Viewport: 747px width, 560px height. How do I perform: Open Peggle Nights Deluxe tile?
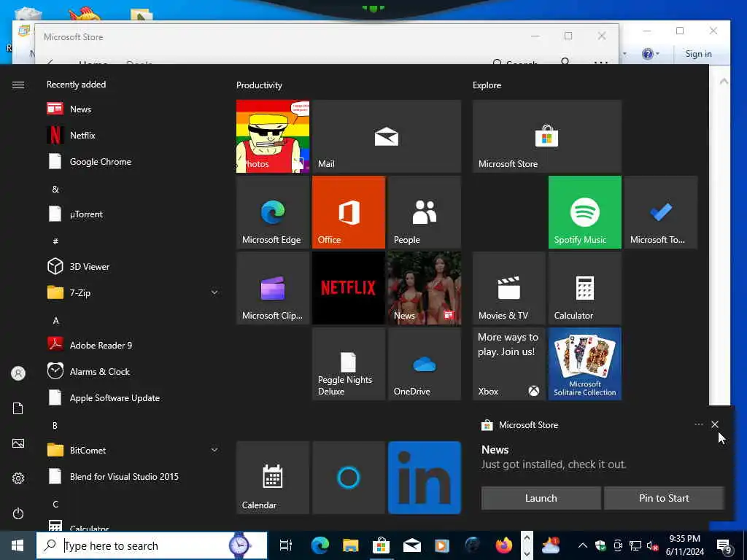[348, 364]
